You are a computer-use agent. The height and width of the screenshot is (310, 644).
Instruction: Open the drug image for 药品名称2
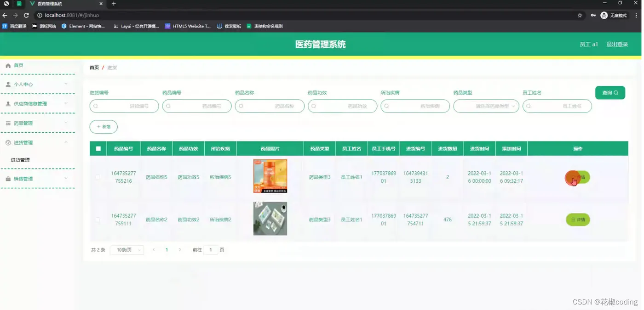270,219
